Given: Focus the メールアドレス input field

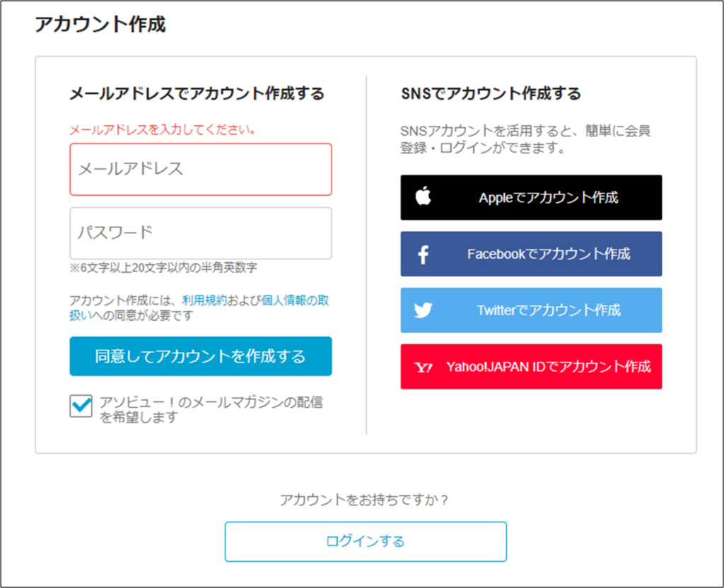Looking at the screenshot, I should click(201, 170).
